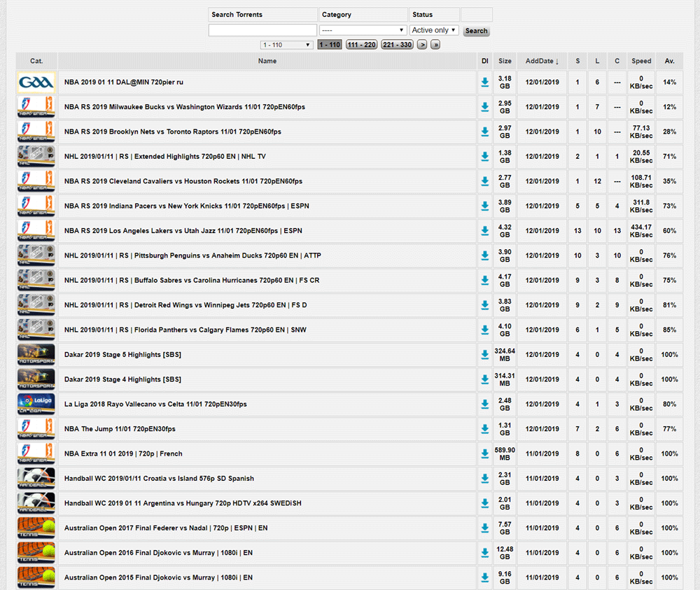Screen dimensions: 700x590
Task: Open the Category dropdown
Action: point(363,30)
